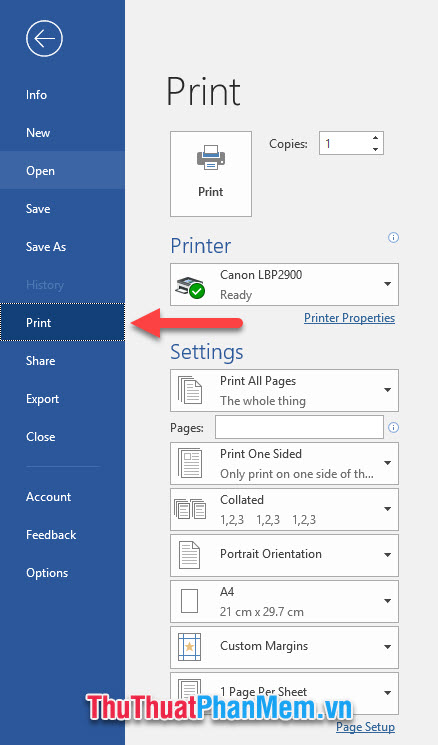Click the printer info icon beside Printer heading
Viewport: 438px width, 745px height.
click(393, 237)
